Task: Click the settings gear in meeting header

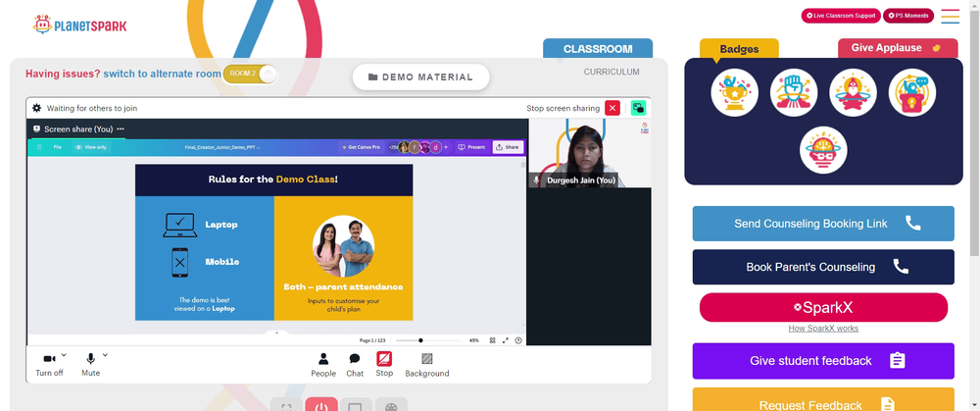Action: [37, 108]
